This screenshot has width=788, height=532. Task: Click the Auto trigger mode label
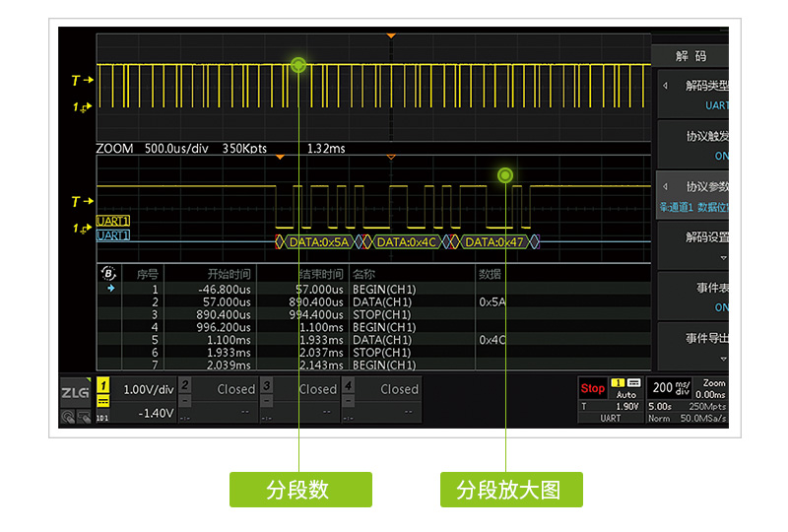pyautogui.click(x=626, y=395)
